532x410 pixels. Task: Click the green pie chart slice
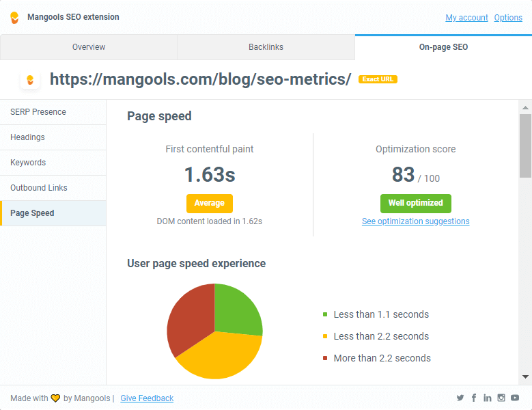point(236,312)
